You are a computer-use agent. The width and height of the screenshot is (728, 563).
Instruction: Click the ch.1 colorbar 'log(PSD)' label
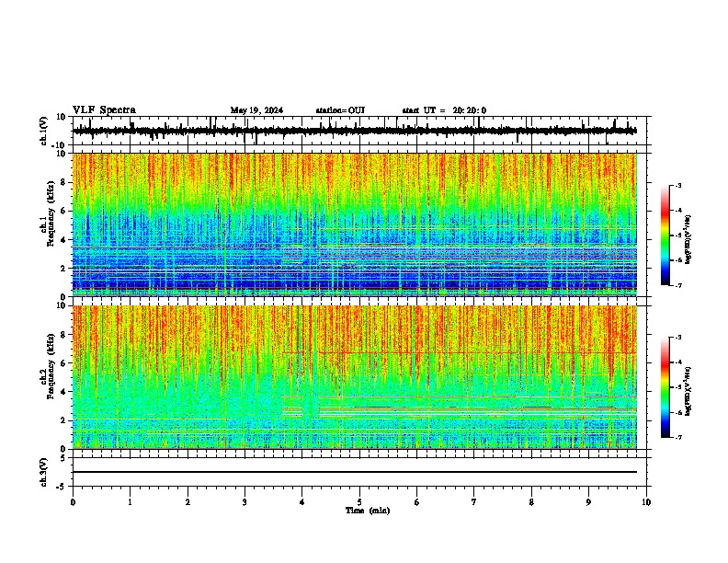point(688,239)
